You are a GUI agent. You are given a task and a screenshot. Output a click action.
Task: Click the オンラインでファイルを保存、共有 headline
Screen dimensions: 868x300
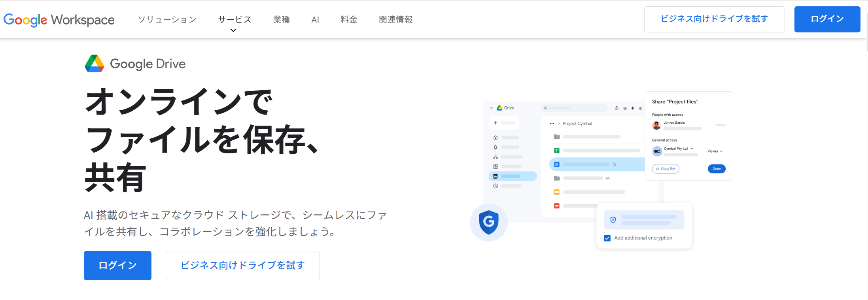pyautogui.click(x=202, y=140)
